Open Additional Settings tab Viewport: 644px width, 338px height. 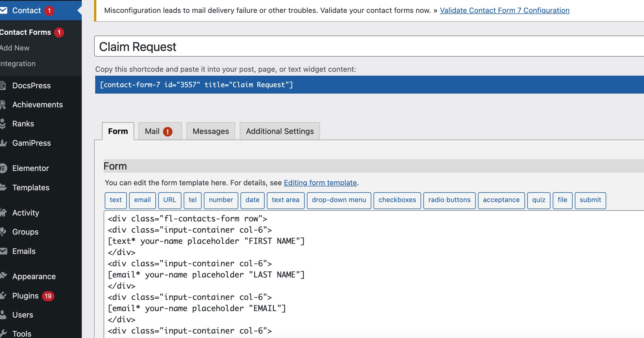click(x=280, y=131)
